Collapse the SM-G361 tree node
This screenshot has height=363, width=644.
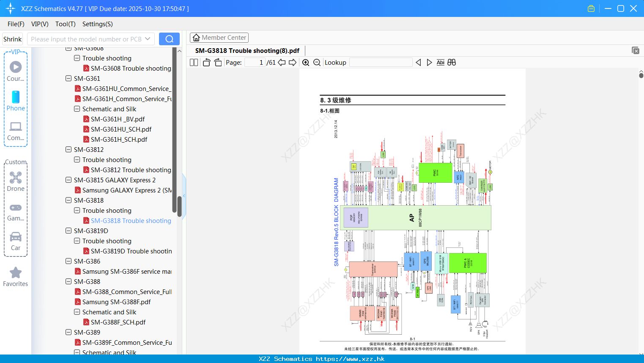[69, 78]
